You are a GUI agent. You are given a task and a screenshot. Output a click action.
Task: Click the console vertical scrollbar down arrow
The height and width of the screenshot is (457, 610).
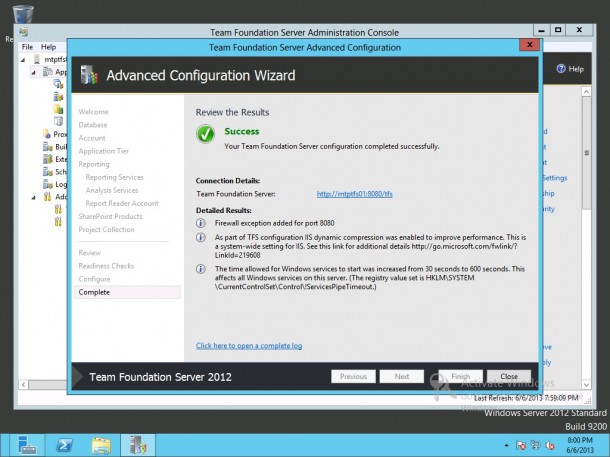(586, 385)
